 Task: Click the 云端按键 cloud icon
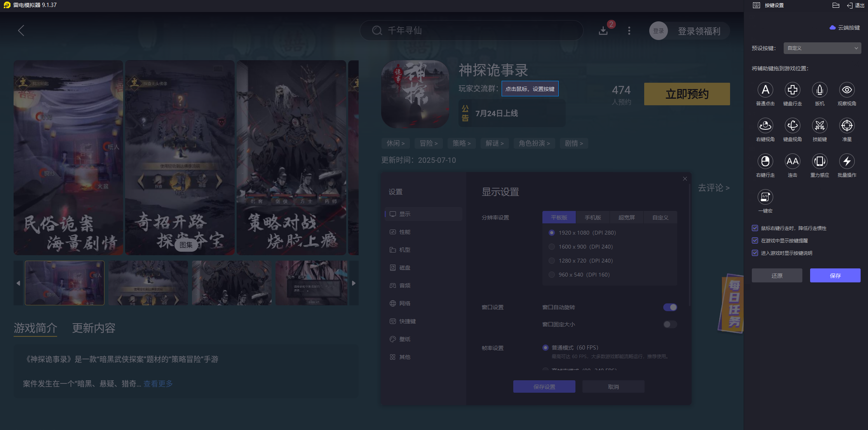point(832,28)
